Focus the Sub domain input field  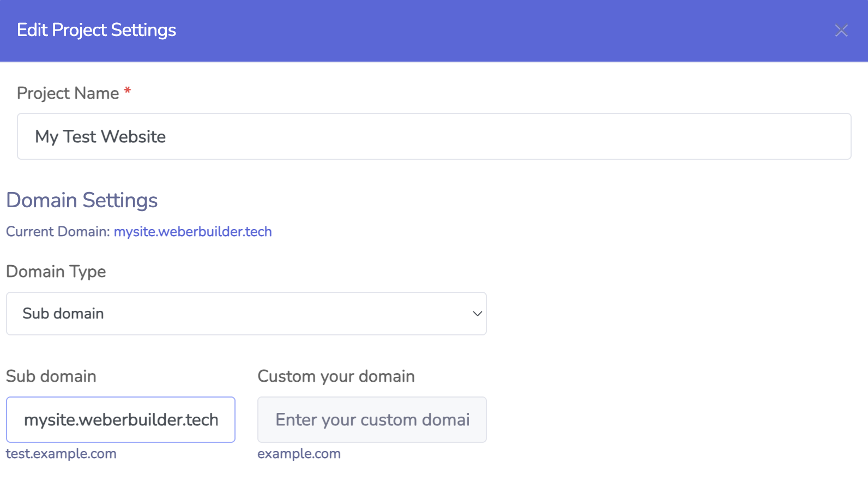(x=120, y=419)
